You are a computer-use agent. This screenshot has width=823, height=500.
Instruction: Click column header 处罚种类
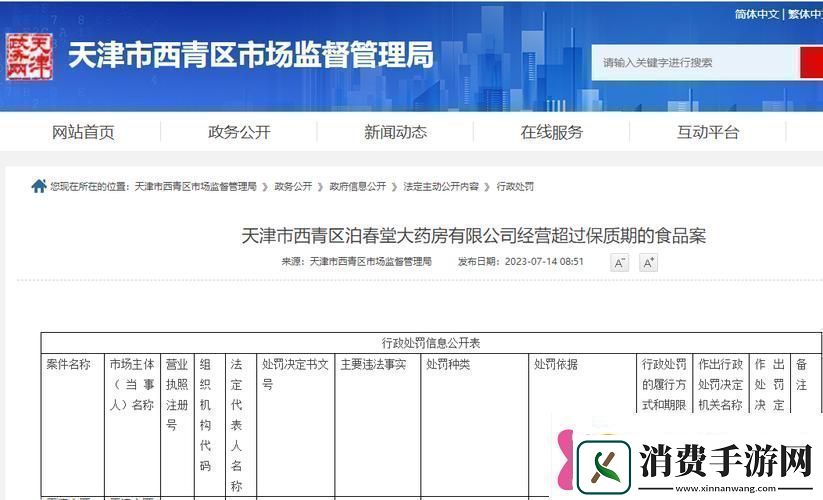tap(448, 364)
